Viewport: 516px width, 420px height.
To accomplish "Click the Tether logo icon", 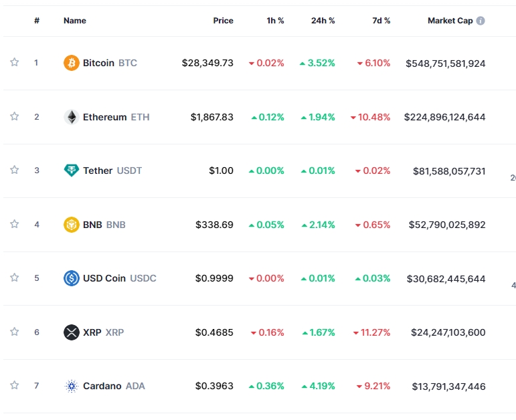I will (71, 171).
